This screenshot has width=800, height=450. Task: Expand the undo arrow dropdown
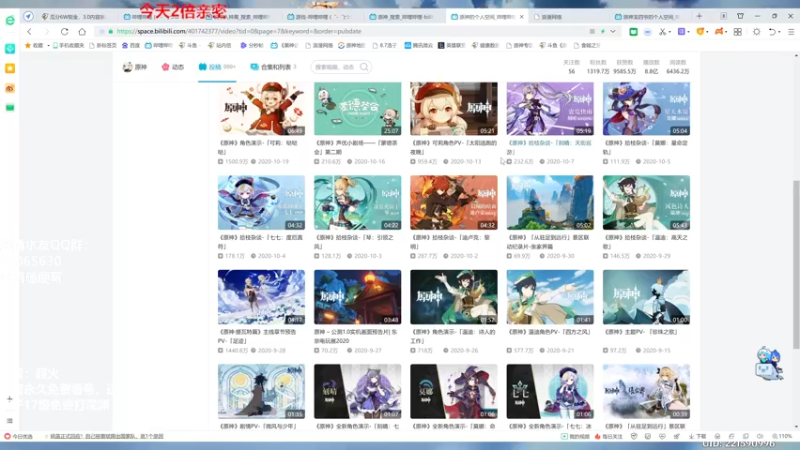pos(780,32)
